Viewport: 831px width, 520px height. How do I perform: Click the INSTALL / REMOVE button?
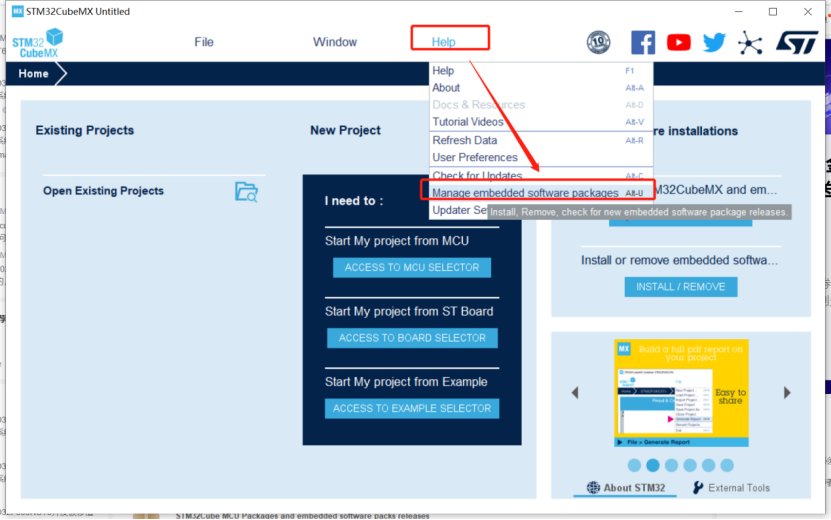point(680,287)
